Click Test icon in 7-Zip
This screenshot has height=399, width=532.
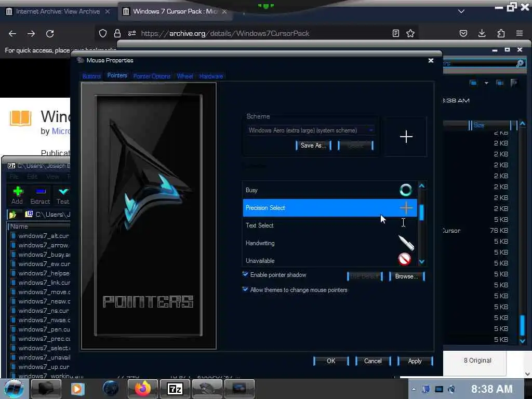click(x=63, y=195)
